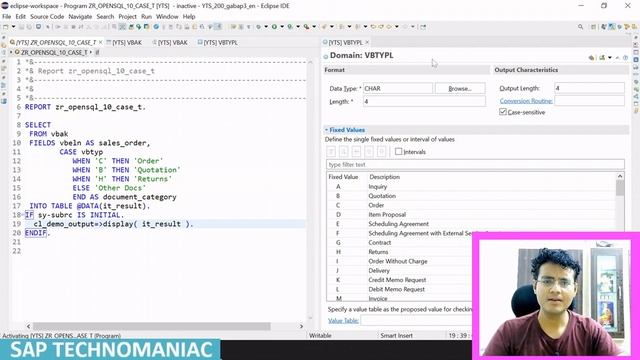Click the Help icon in Domain header
Screen dimensions: 640x360
click(625, 58)
